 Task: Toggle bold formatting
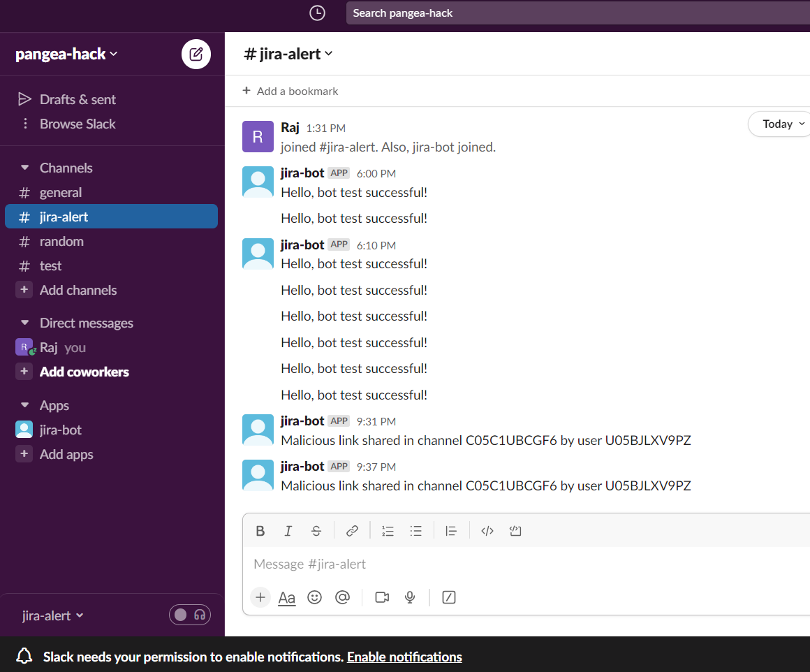click(x=260, y=531)
